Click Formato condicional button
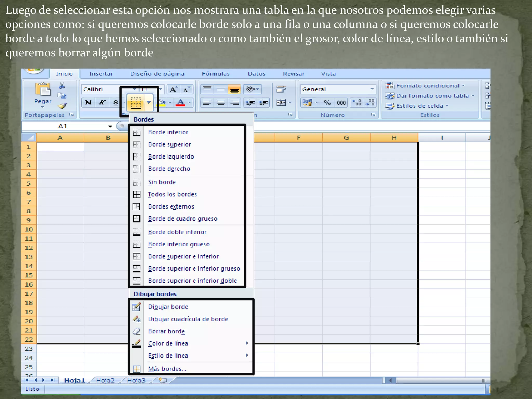 point(427,86)
